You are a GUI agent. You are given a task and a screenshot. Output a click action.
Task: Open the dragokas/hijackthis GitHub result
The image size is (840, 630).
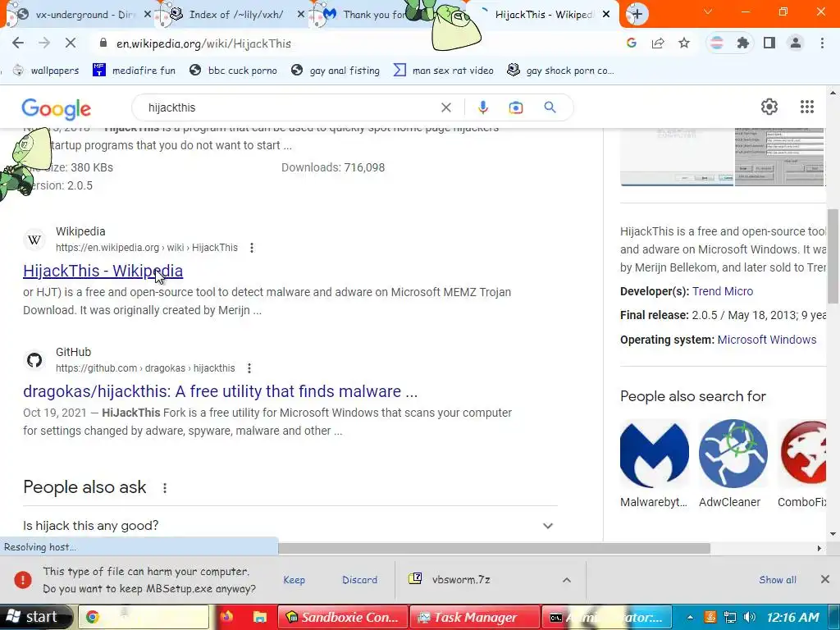220,391
